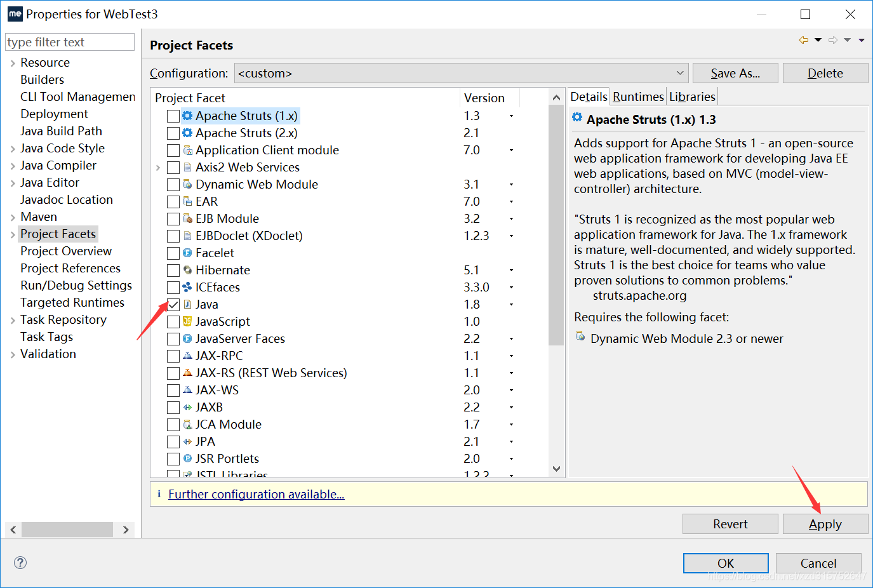Expand the Task Repository node
This screenshot has height=588, width=873.
(13, 320)
